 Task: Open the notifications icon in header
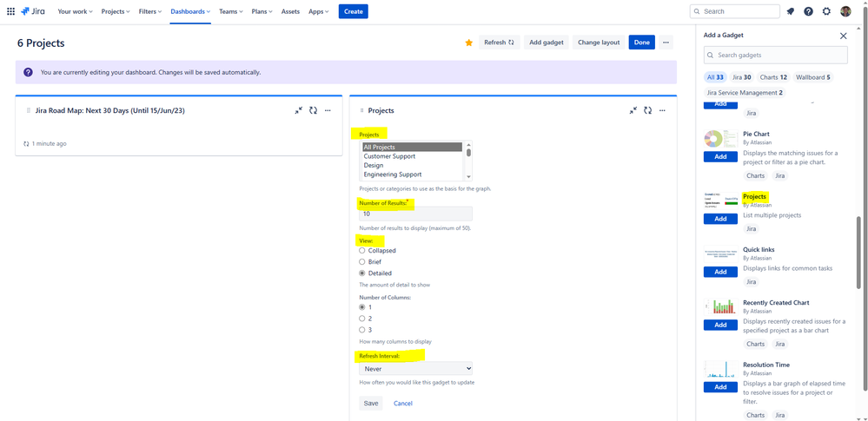coord(791,11)
